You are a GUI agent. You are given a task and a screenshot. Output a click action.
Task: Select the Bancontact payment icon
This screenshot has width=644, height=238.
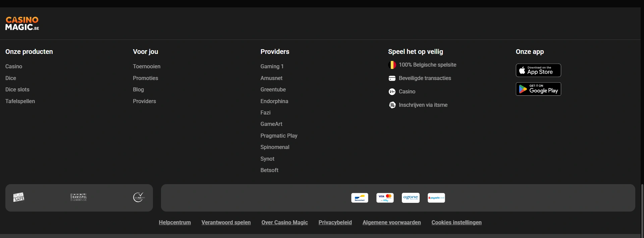click(360, 198)
